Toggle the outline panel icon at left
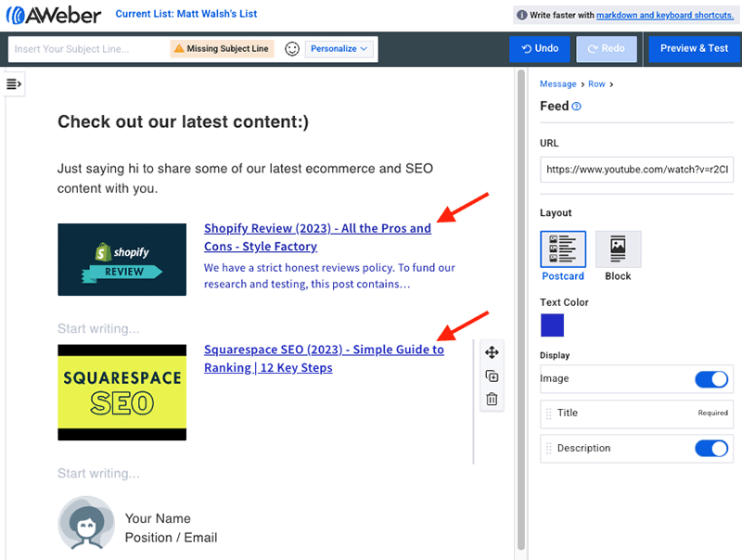Screen dimensions: 742x560 coord(14,84)
